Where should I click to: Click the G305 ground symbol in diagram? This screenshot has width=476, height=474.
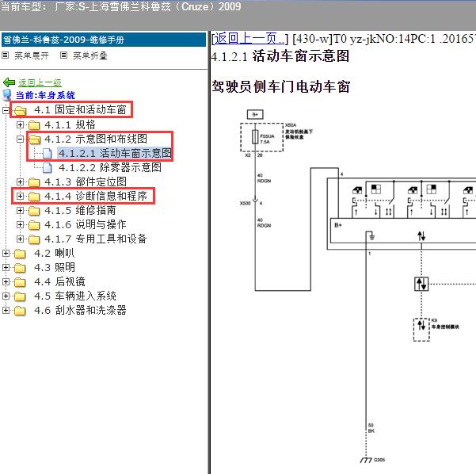click(x=366, y=460)
